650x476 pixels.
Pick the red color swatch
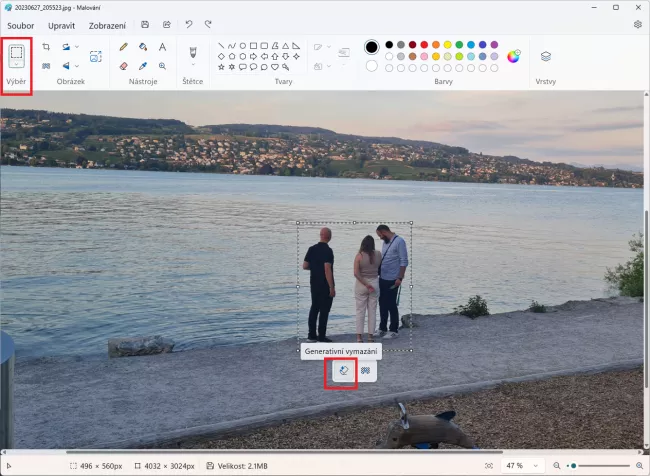(x=424, y=45)
